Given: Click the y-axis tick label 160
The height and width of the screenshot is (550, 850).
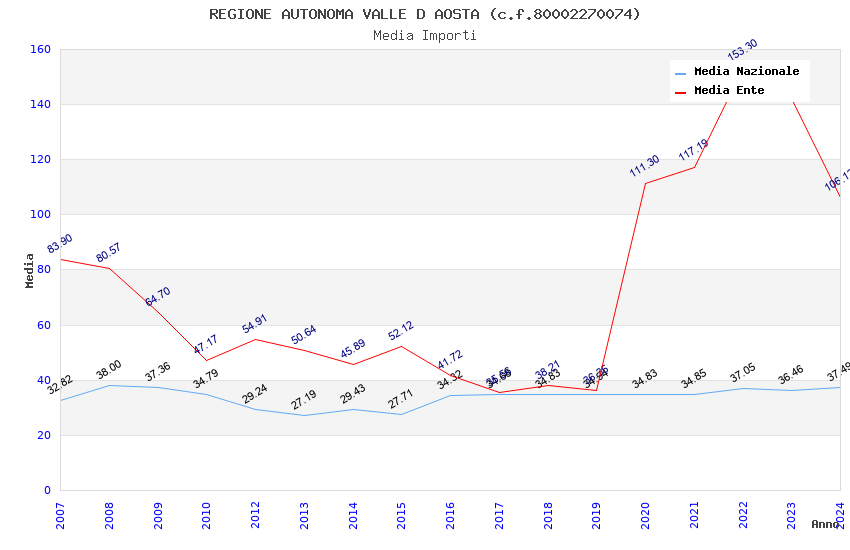Looking at the screenshot, I should point(41,49).
